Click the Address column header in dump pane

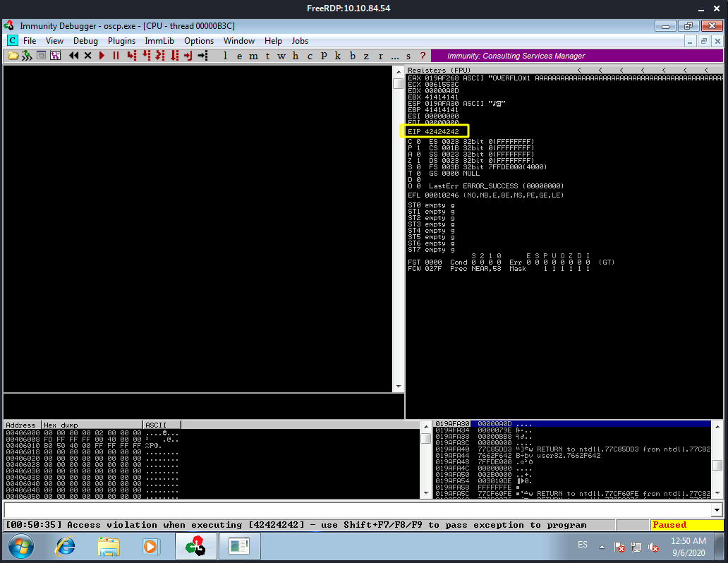coord(23,425)
